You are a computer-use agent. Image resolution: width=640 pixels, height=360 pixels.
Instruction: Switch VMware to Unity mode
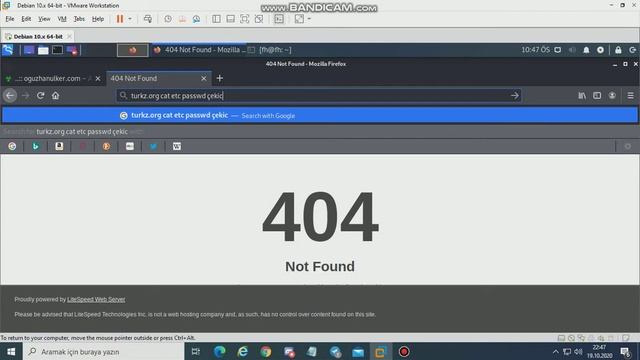click(x=259, y=19)
